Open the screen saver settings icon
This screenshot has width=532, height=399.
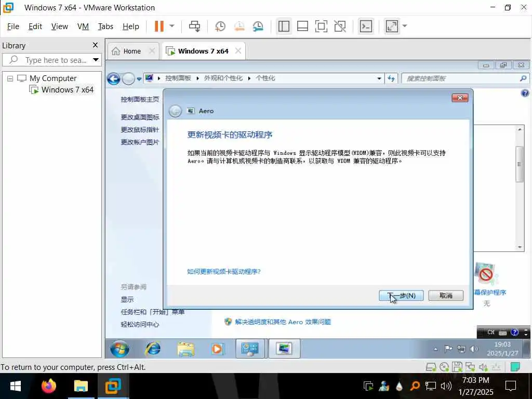486,274
